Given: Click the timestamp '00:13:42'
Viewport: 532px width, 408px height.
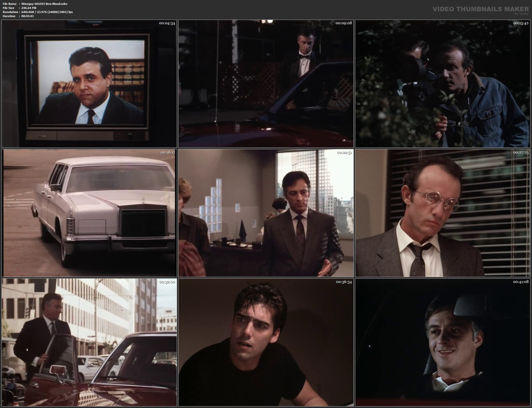Looking at the screenshot, I should pyautogui.click(x=521, y=23).
